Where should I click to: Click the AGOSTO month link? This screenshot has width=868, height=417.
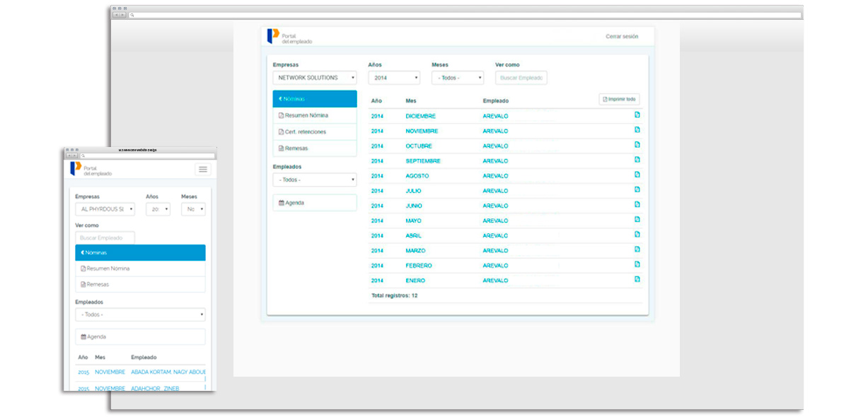417,176
